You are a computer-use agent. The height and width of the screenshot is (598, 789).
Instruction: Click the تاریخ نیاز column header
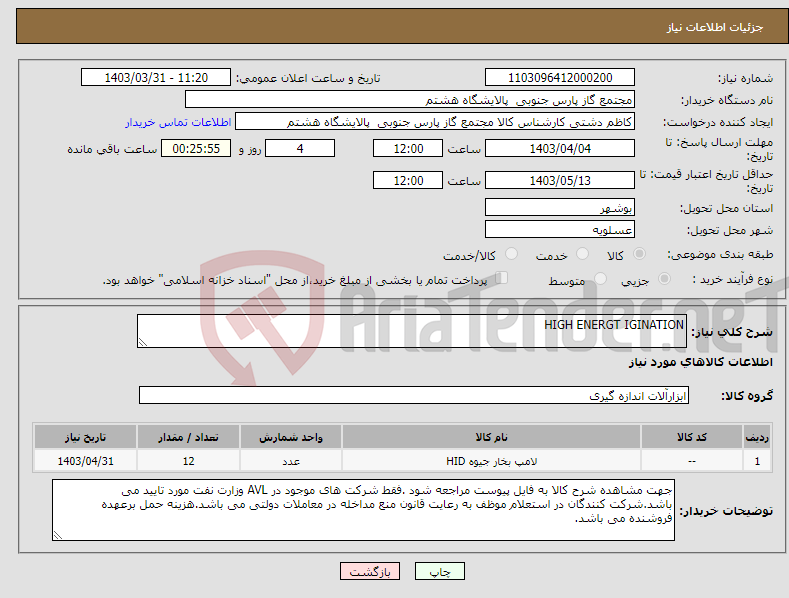click(x=85, y=437)
